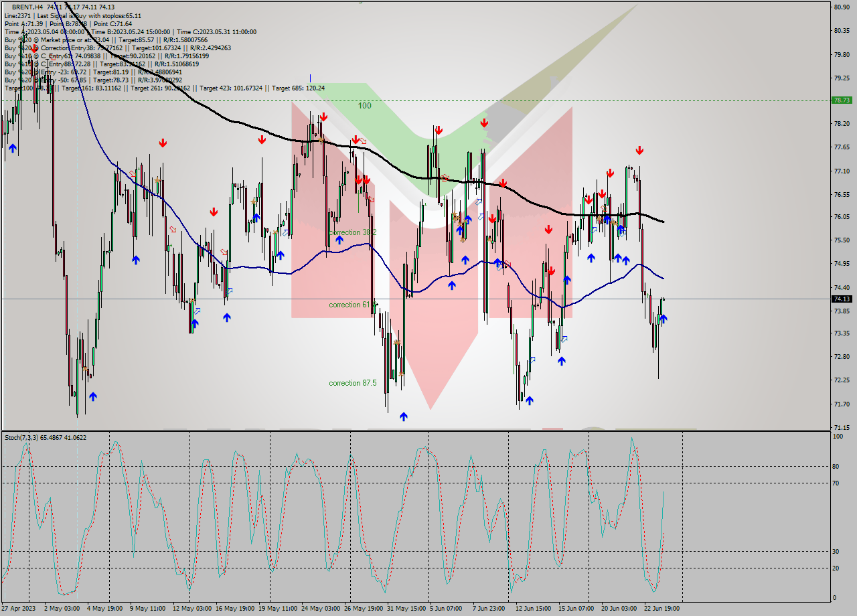Click the '24 May 03:00' time axis label

tap(320, 609)
